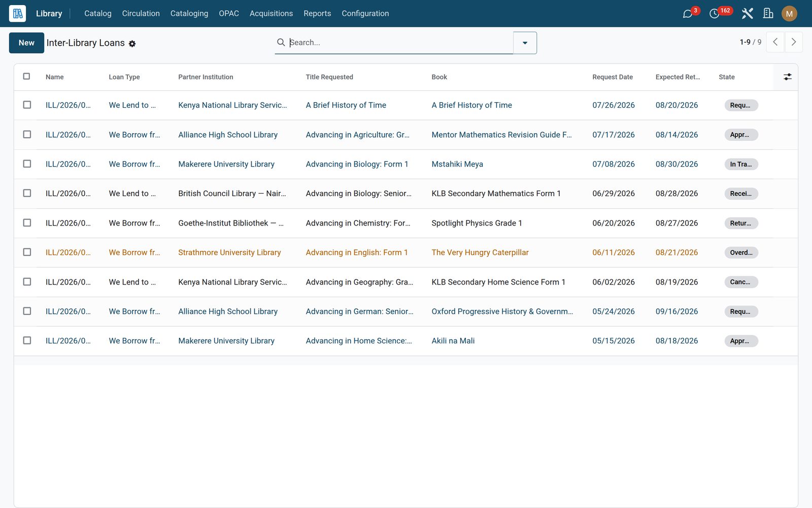The width and height of the screenshot is (812, 508).
Task: Focus the Search input field
Action: [400, 43]
